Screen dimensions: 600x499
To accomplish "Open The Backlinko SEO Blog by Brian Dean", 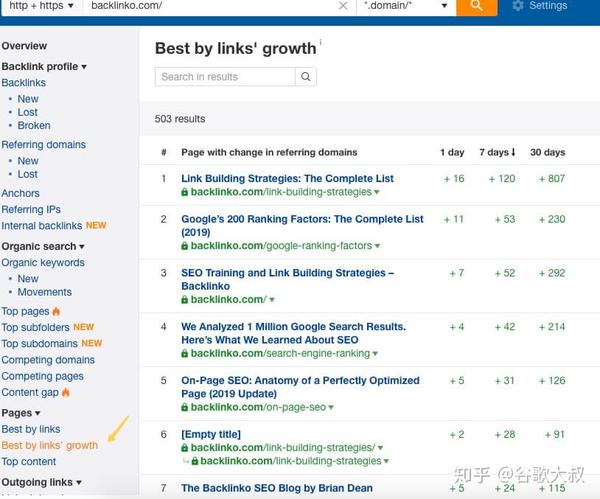I will [277, 488].
